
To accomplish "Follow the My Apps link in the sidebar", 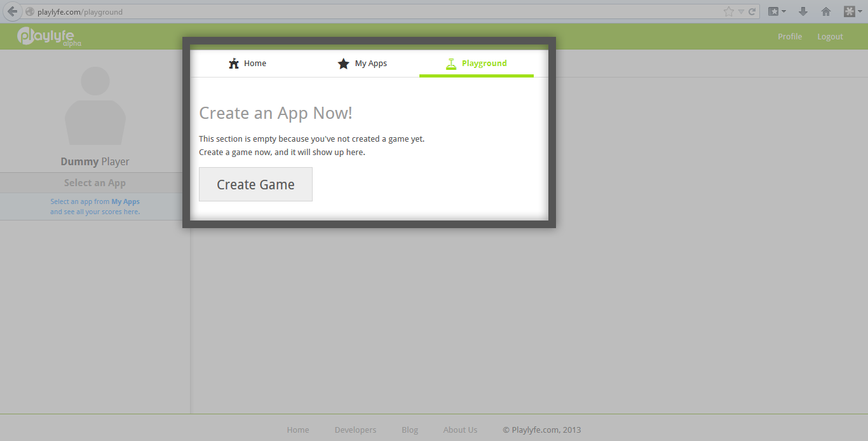I will coord(125,201).
